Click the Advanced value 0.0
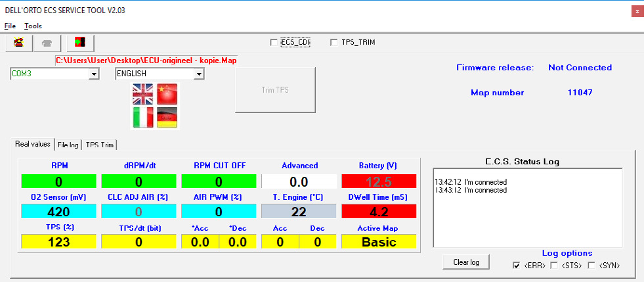This screenshot has height=282, width=644. [x=299, y=181]
